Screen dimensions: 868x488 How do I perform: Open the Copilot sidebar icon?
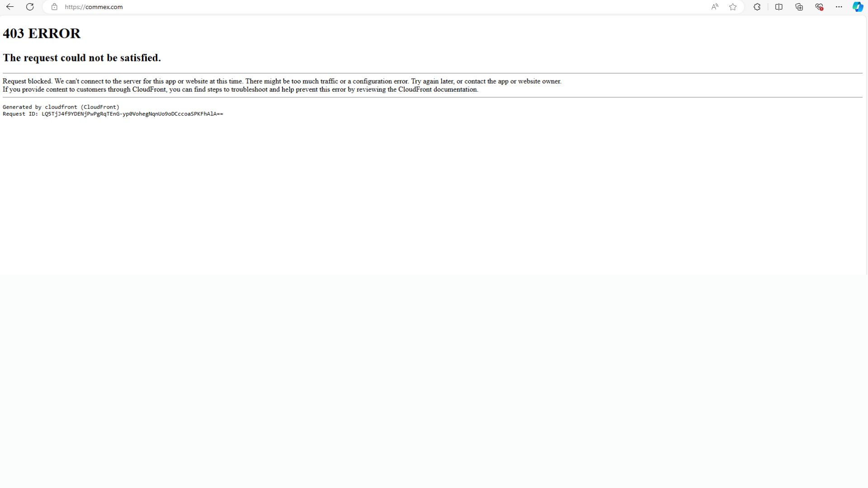858,7
